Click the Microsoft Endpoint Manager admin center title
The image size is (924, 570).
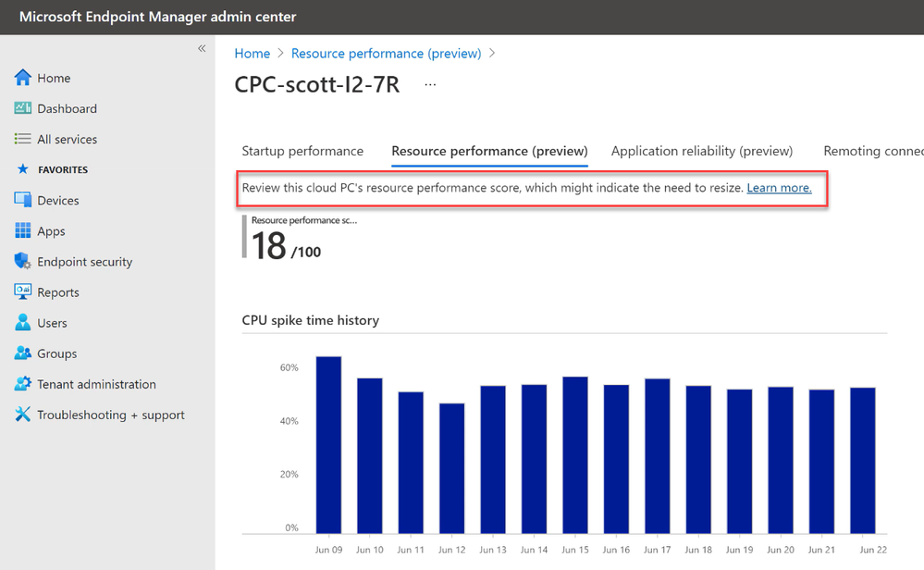pyautogui.click(x=158, y=17)
